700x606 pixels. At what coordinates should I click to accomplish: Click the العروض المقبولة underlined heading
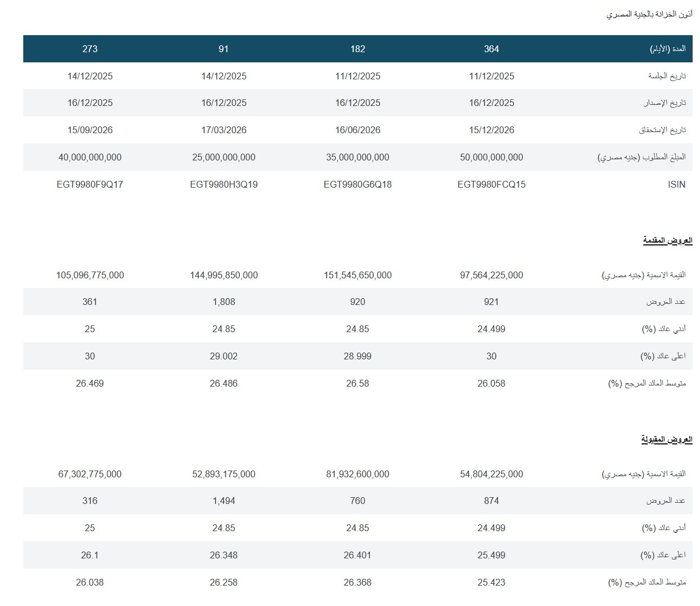tap(667, 439)
